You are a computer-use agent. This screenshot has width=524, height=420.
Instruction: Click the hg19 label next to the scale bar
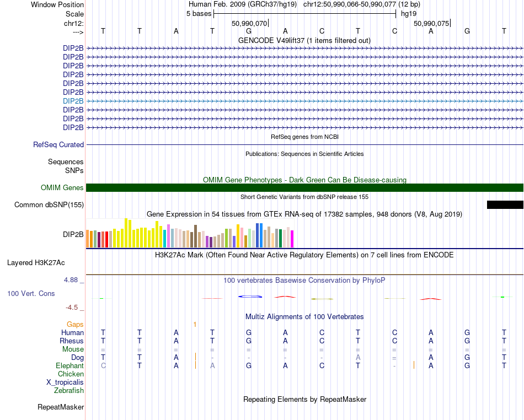point(409,14)
